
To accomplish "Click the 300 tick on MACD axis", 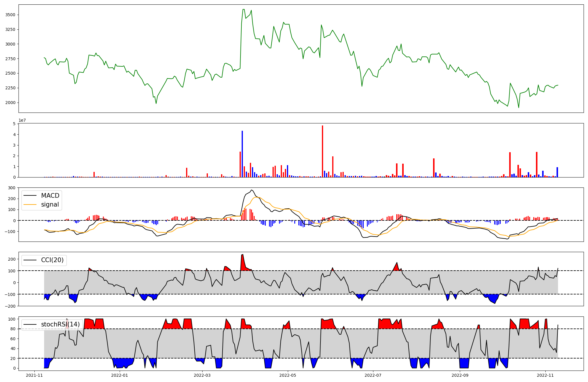I will (x=12, y=188).
